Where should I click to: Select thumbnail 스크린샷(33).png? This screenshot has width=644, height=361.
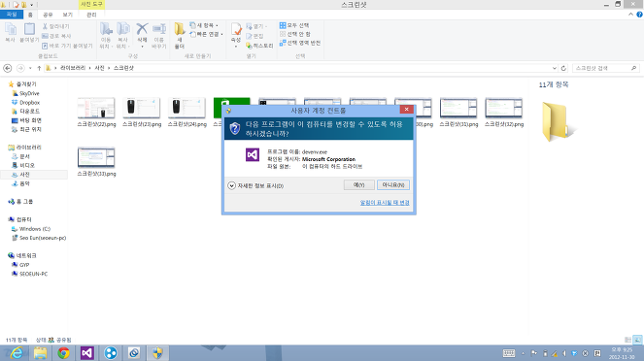(x=96, y=162)
